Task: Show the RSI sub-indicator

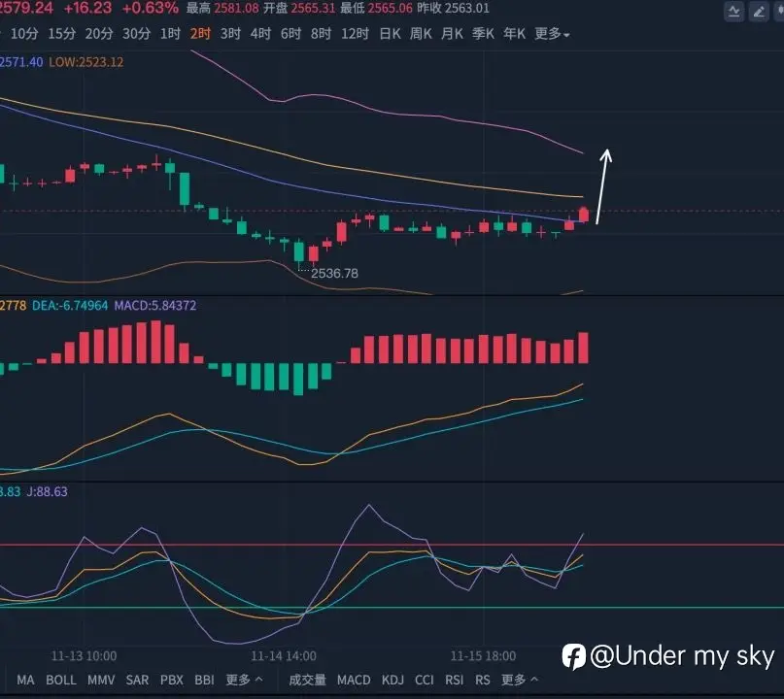Action: (x=455, y=680)
